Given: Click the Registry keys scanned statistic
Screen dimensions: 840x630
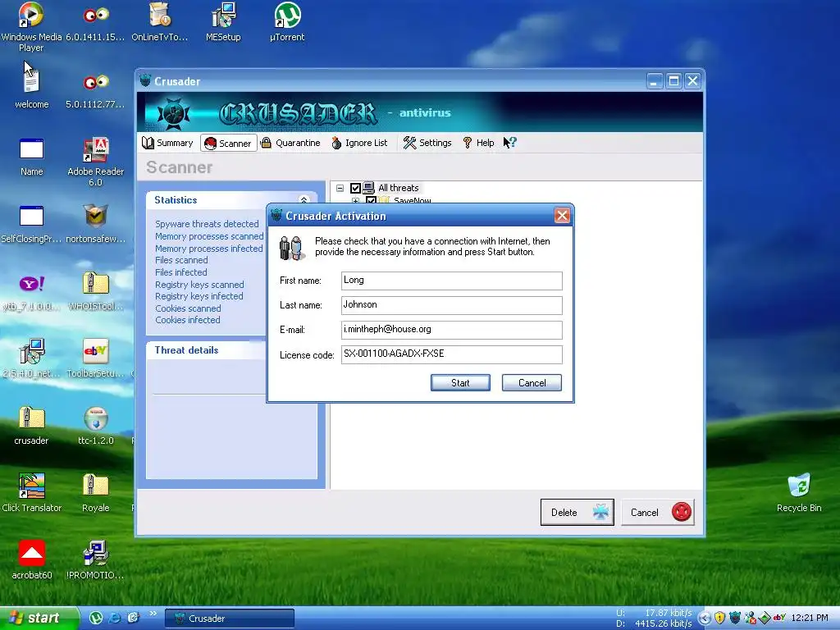Looking at the screenshot, I should 199,285.
